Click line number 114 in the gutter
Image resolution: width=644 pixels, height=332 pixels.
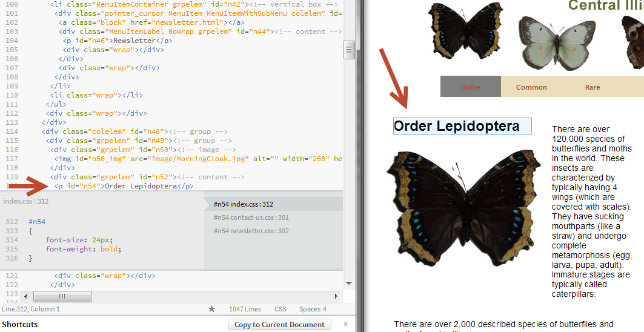point(12,131)
